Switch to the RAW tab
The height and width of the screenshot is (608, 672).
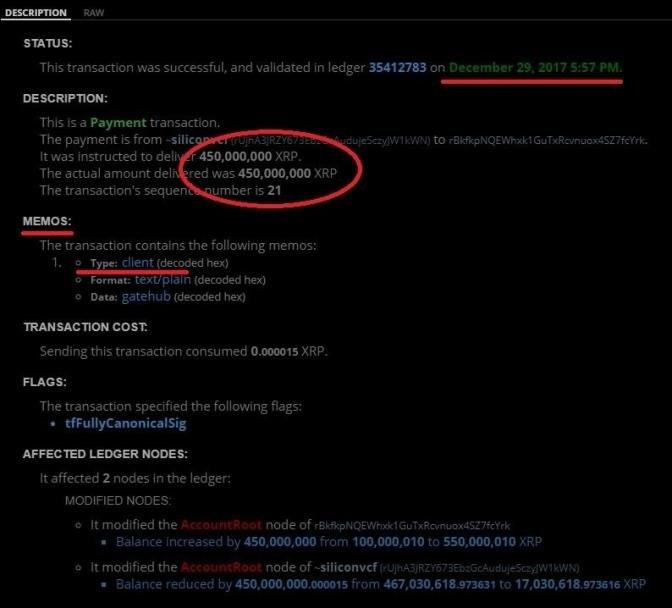pos(93,13)
